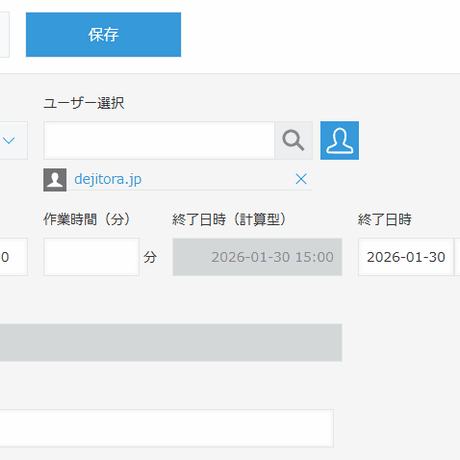This screenshot has width=460, height=460.
Task: Click the user search magnifier icon
Action: tap(293, 140)
